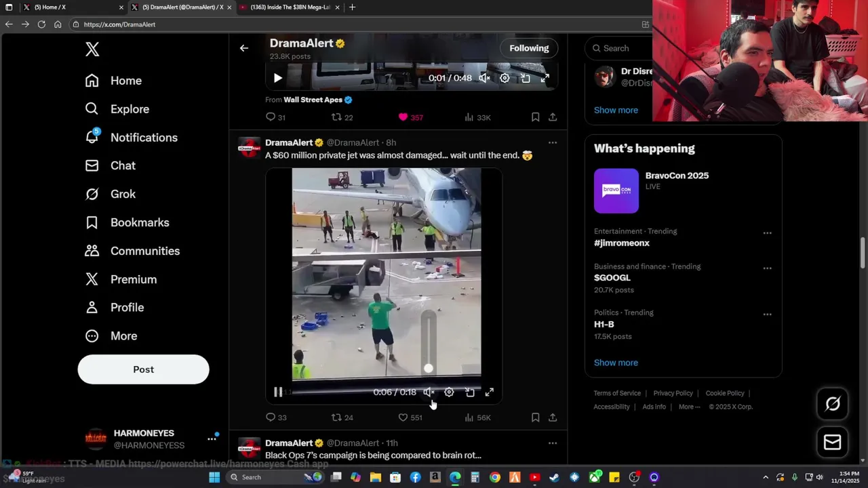The width and height of the screenshot is (868, 488).
Task: Open more options on the private jet post
Action: tap(553, 142)
